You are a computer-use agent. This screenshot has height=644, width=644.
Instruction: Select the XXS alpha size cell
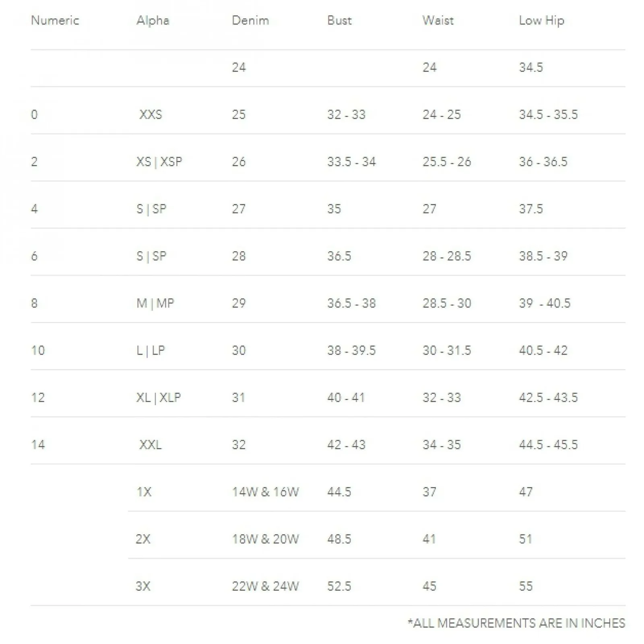[151, 115]
